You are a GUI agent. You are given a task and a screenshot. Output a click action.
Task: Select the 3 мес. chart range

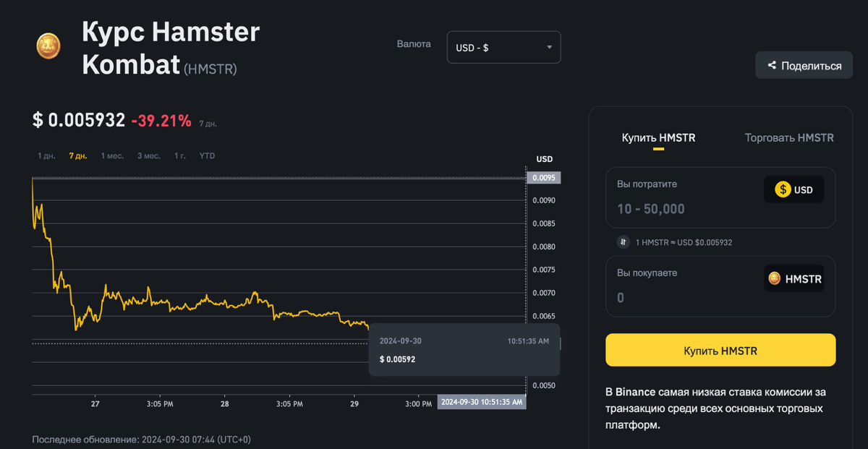point(149,155)
